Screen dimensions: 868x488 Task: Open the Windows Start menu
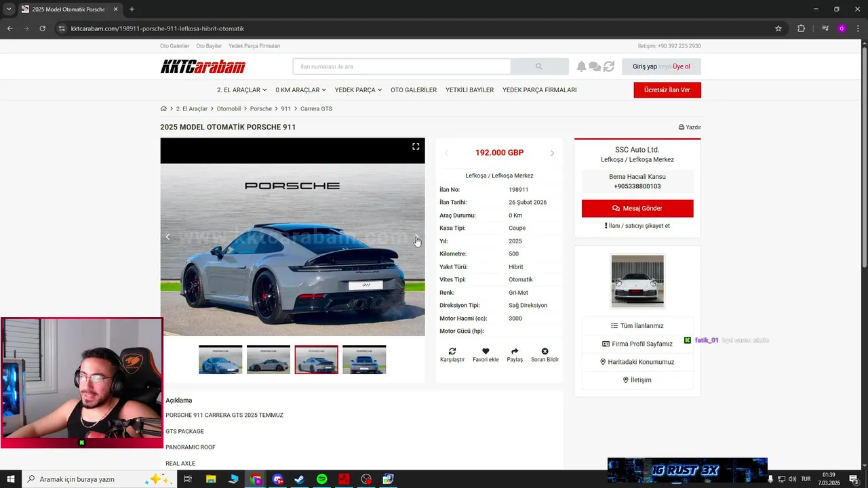[11, 479]
